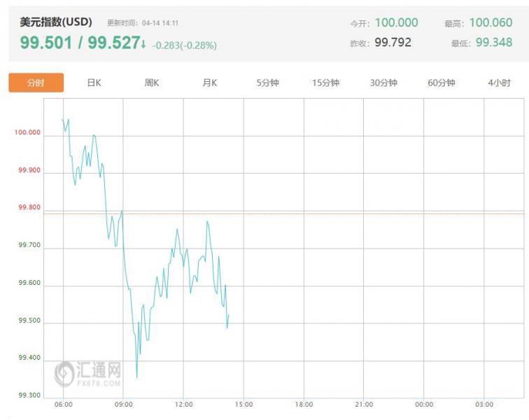Switch to the 4小时 chart
This screenshot has height=420, width=529.
[499, 83]
